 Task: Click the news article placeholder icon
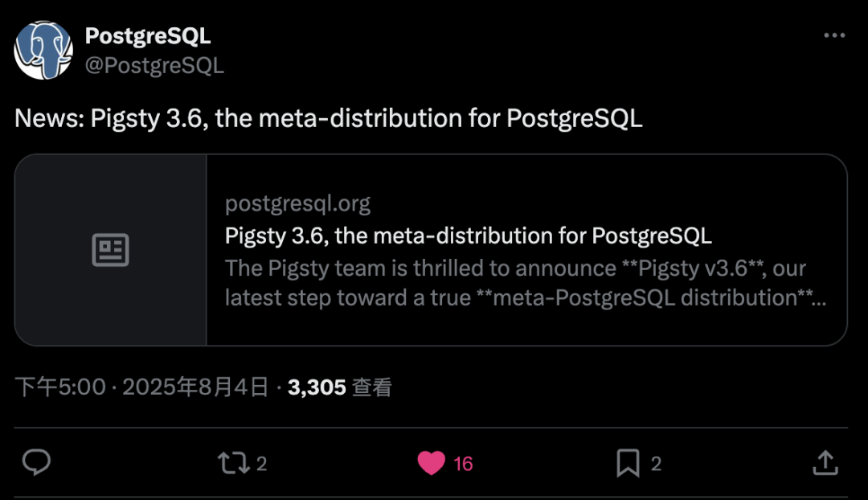tap(111, 250)
